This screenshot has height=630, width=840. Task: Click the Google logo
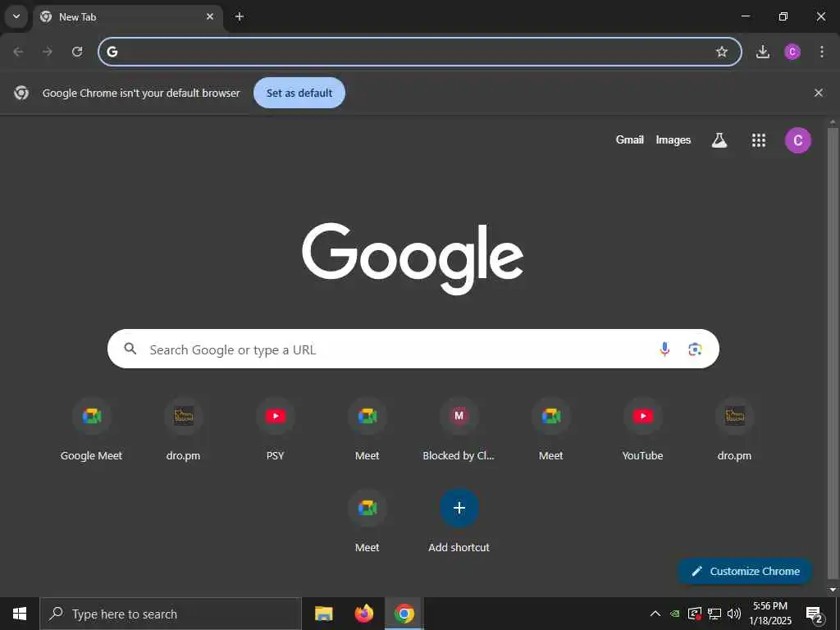413,258
